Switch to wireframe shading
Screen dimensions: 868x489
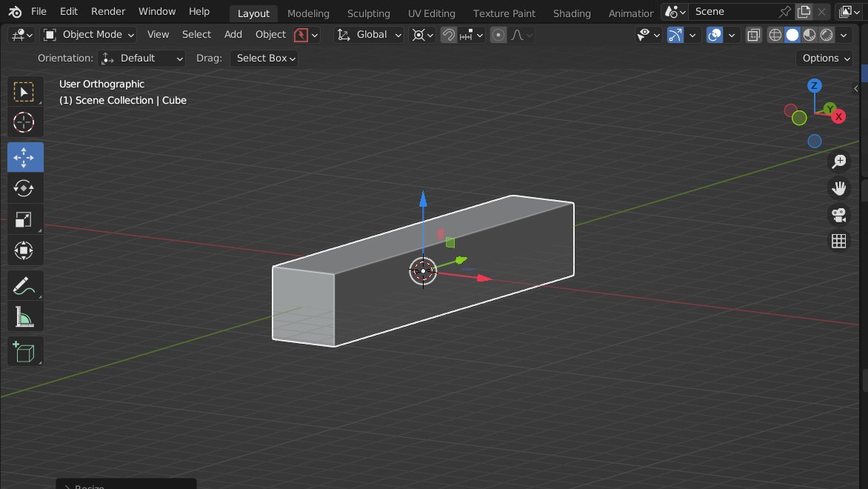(x=775, y=35)
